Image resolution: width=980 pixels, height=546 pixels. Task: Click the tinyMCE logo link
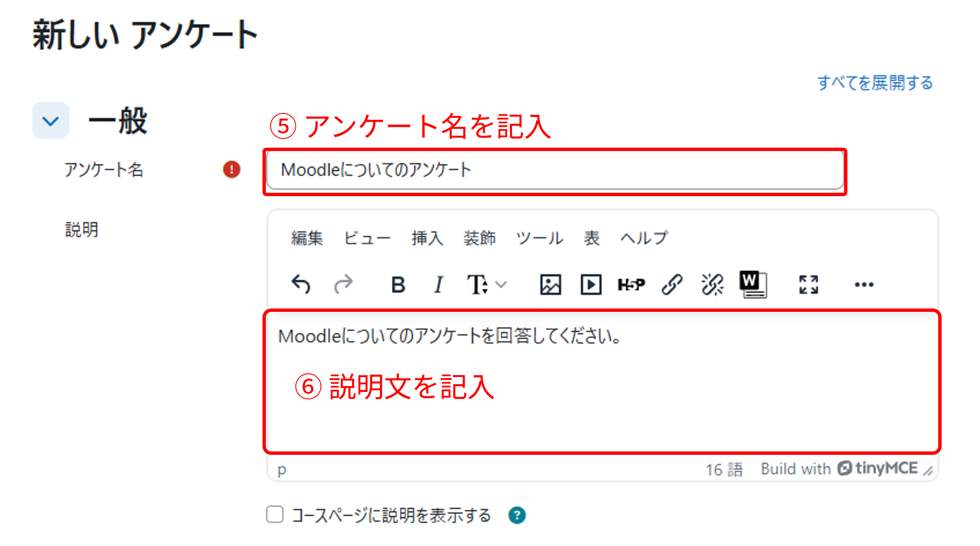[x=877, y=468]
